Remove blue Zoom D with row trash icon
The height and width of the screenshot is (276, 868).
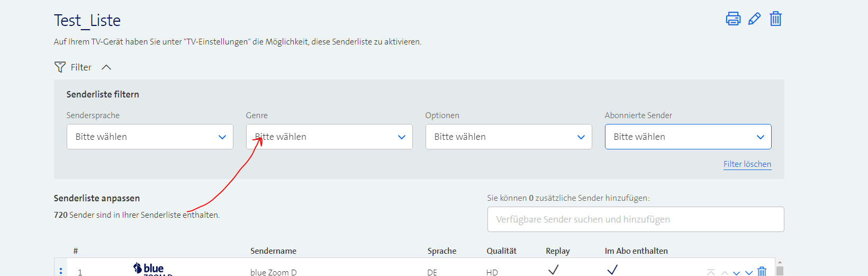(x=762, y=271)
